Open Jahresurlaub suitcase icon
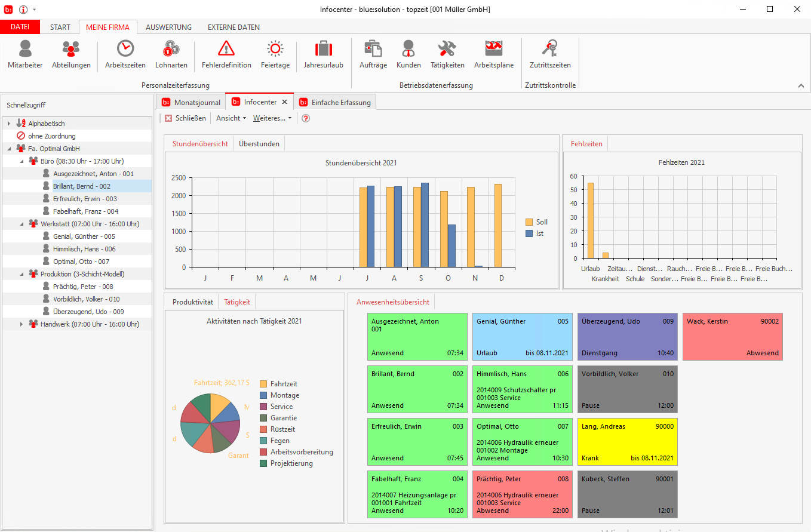This screenshot has width=811, height=532. 323,49
